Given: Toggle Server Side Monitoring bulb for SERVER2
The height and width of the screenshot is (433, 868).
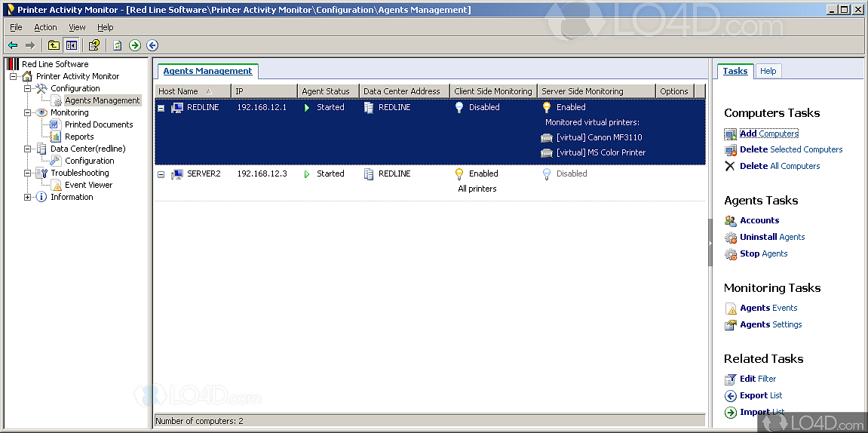Looking at the screenshot, I should (547, 174).
